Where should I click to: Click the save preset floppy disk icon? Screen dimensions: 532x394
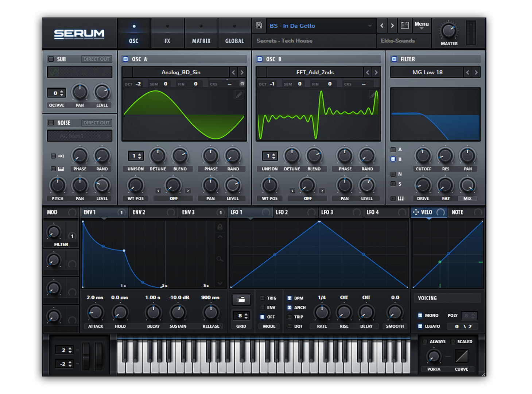259,26
